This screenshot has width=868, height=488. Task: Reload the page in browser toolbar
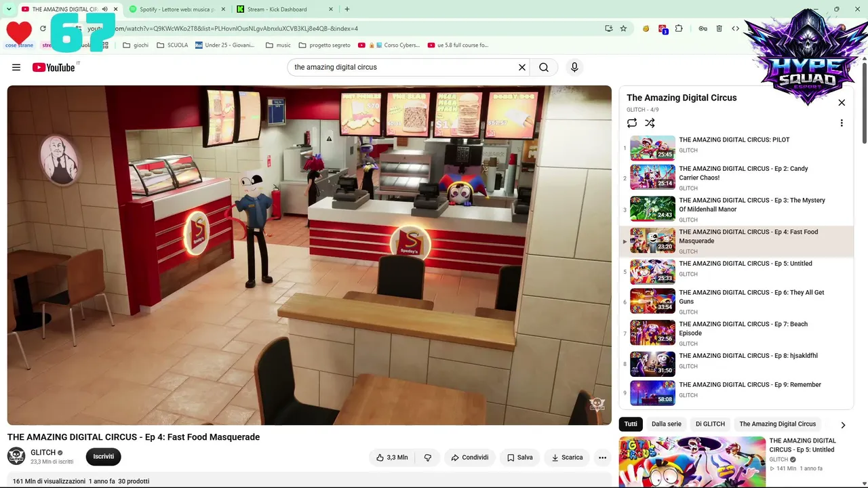43,28
